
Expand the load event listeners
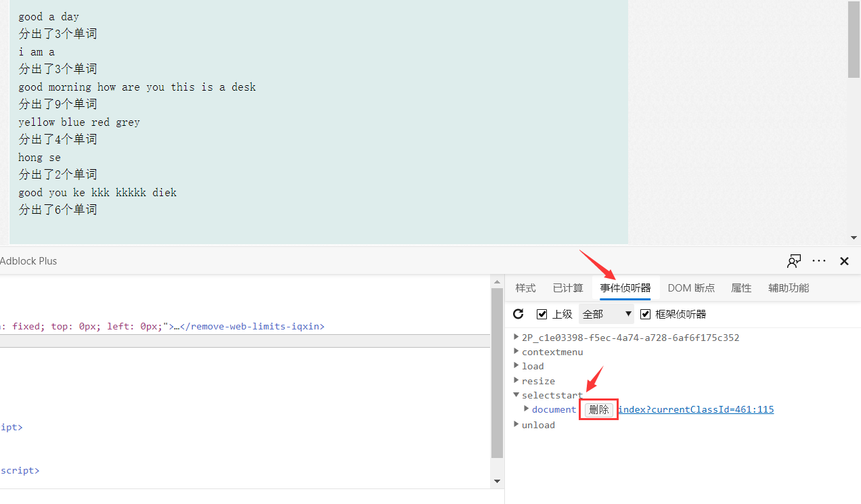(516, 365)
